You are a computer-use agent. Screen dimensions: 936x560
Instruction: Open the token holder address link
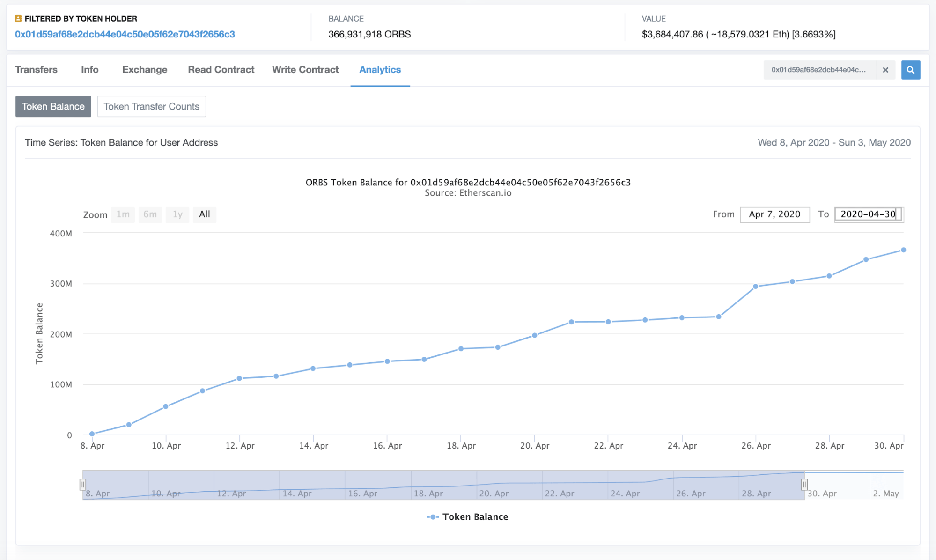[x=125, y=34]
